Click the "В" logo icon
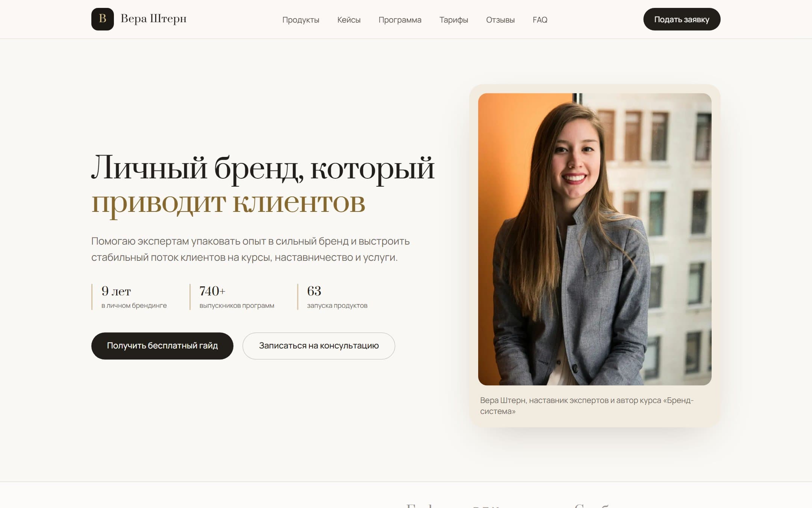This screenshot has width=812, height=508. [102, 19]
